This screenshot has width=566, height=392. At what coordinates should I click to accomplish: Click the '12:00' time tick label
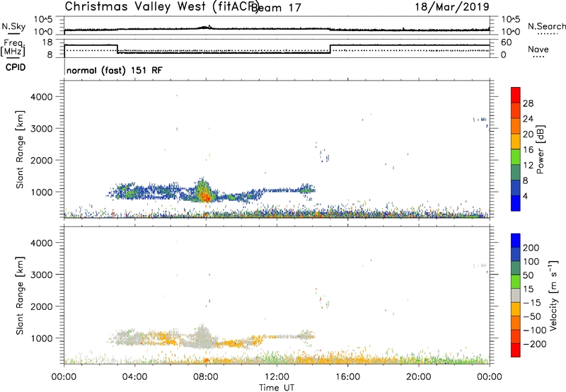tap(277, 377)
